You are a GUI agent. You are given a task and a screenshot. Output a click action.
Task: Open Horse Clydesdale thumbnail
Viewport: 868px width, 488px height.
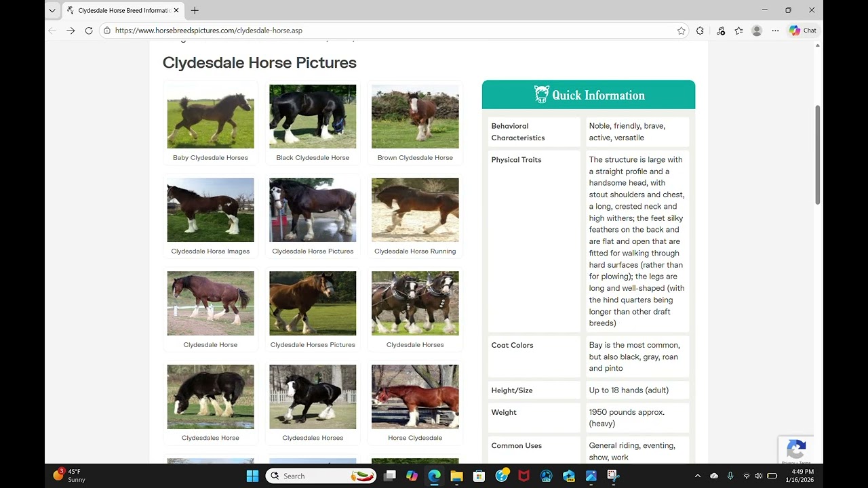click(x=415, y=397)
